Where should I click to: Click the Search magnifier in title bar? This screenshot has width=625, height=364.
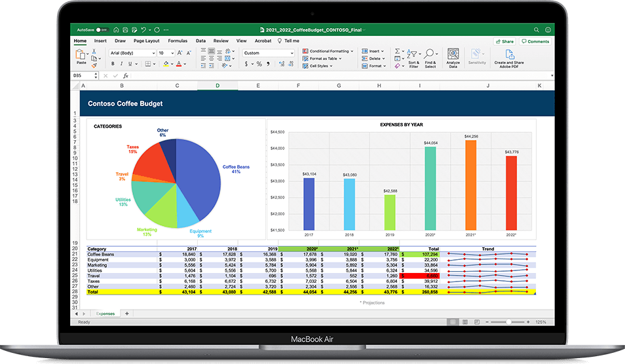point(537,30)
